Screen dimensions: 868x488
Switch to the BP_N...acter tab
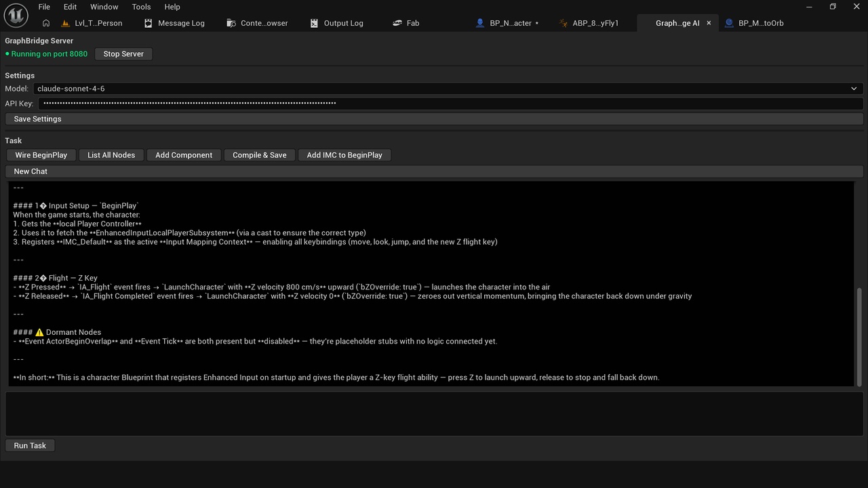pyautogui.click(x=511, y=23)
